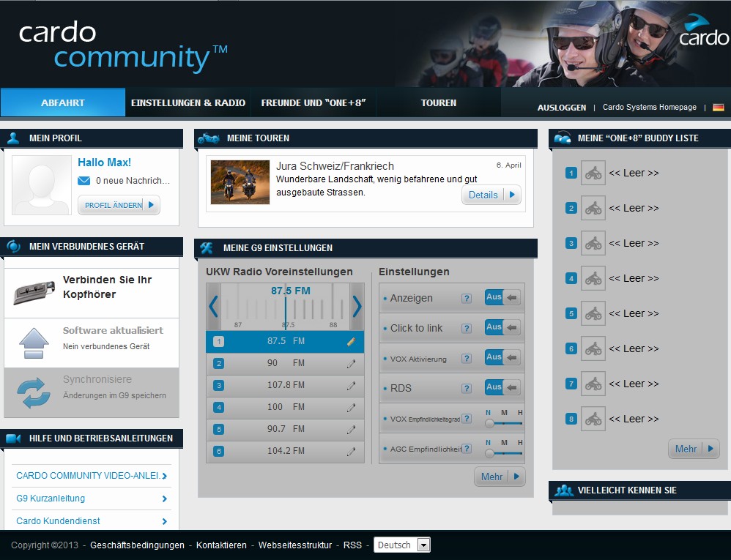The height and width of the screenshot is (560, 731).
Task: Open Webseitesstruktur footer link
Action: coord(295,545)
